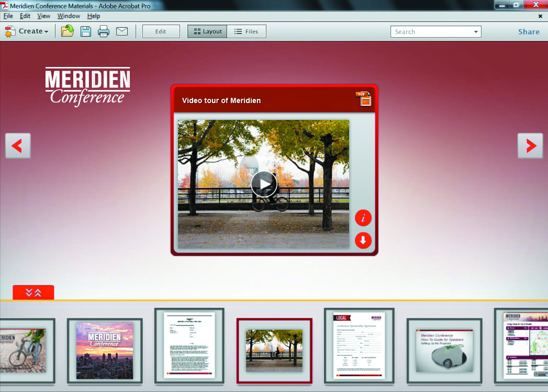Expand the Search box dropdown arrow
This screenshot has height=392, width=548.
[476, 32]
